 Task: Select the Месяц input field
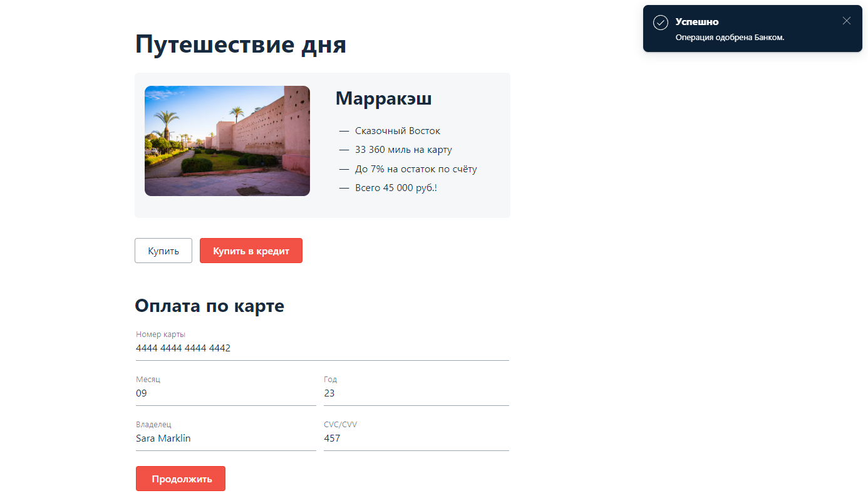pyautogui.click(x=225, y=393)
